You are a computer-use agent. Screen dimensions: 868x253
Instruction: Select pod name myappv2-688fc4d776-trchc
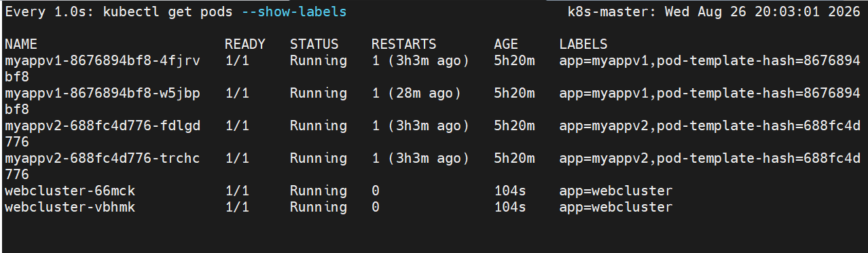click(x=103, y=159)
